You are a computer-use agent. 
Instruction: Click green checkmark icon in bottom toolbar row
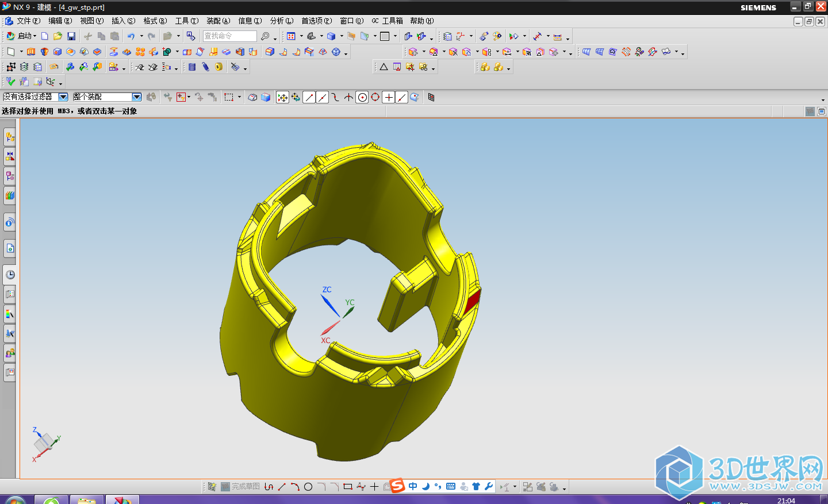11,82
